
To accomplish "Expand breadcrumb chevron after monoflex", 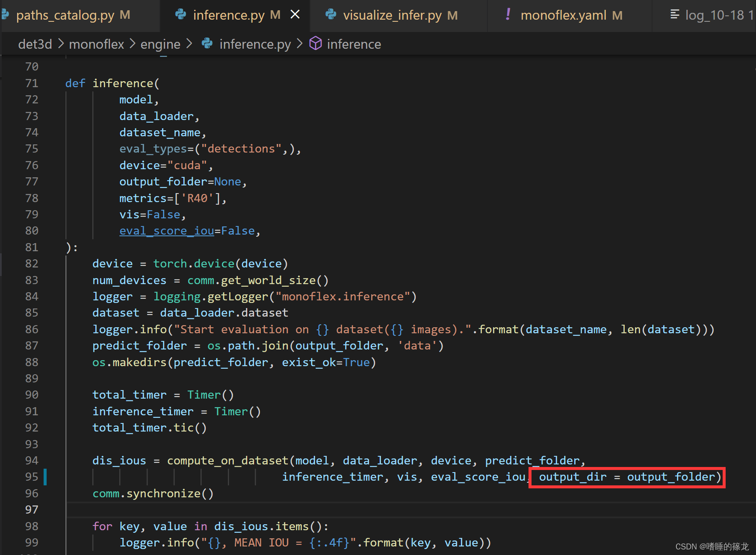I will pyautogui.click(x=132, y=44).
